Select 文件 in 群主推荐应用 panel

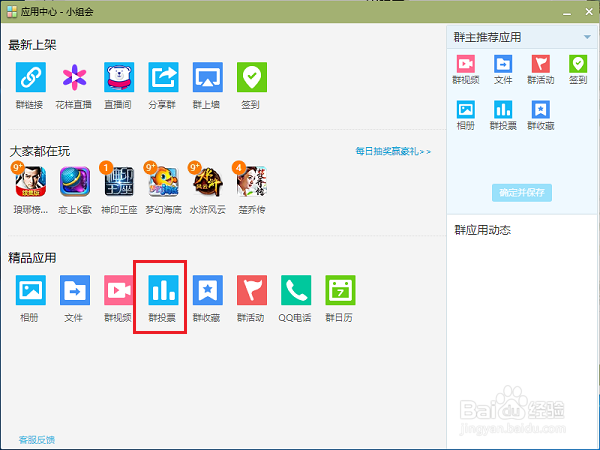(x=503, y=64)
